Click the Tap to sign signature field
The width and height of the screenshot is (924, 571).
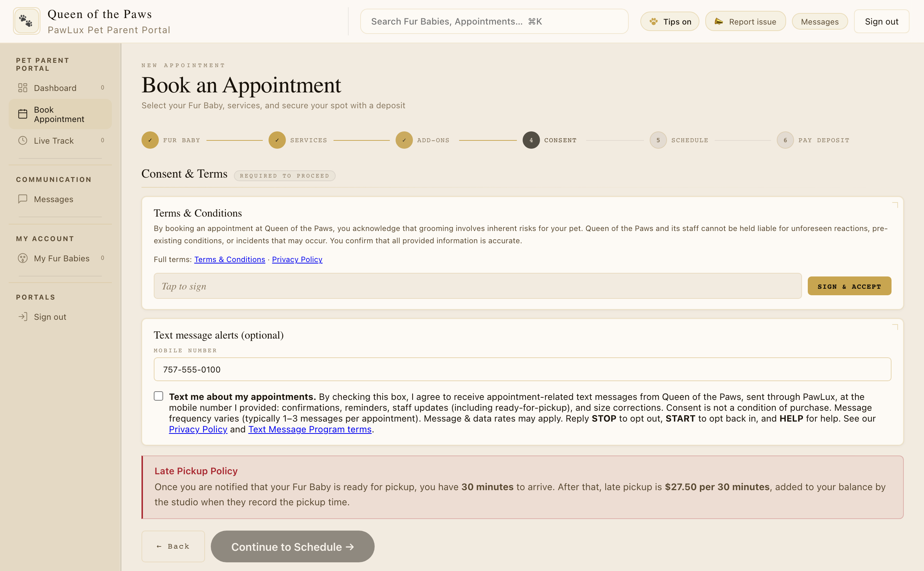(x=477, y=286)
